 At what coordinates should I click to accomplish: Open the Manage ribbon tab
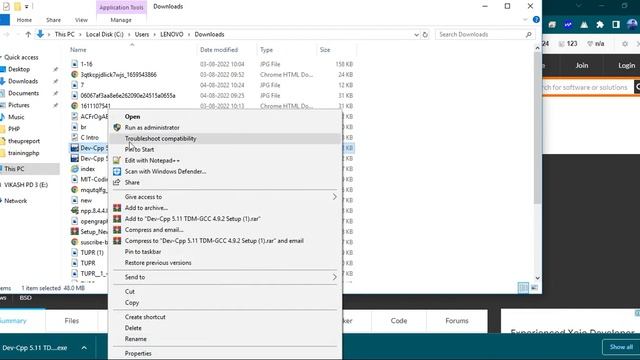click(121, 20)
